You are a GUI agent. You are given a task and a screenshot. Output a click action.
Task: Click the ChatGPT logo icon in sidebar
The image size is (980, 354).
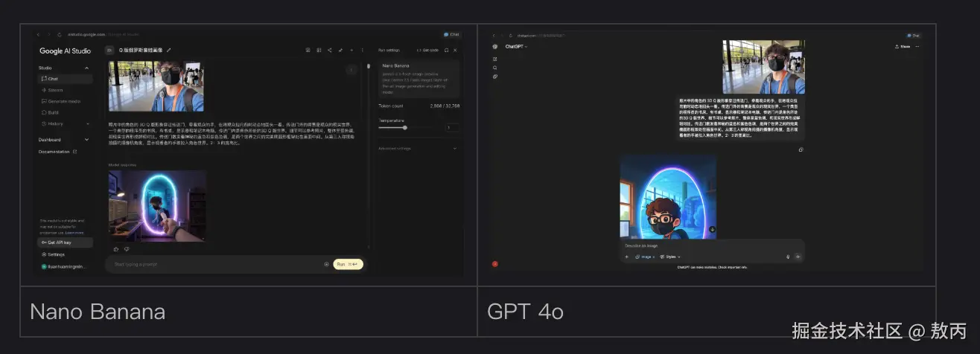pos(495,46)
